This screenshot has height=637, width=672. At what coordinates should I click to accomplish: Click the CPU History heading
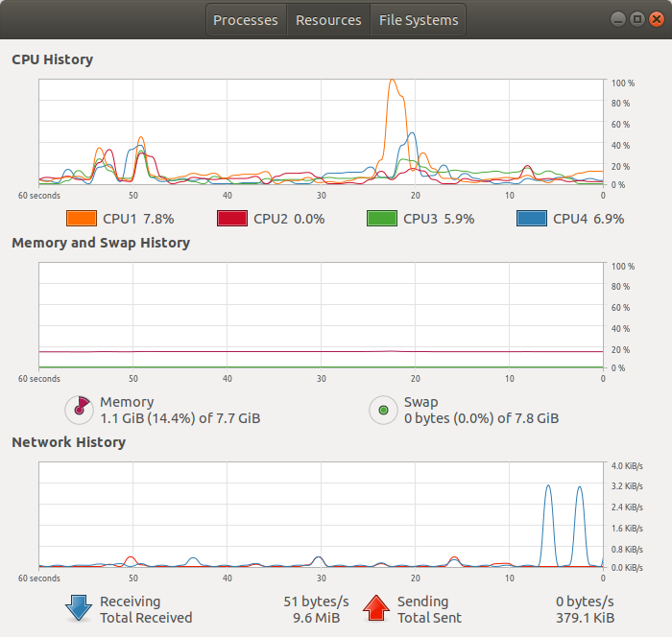pos(52,59)
